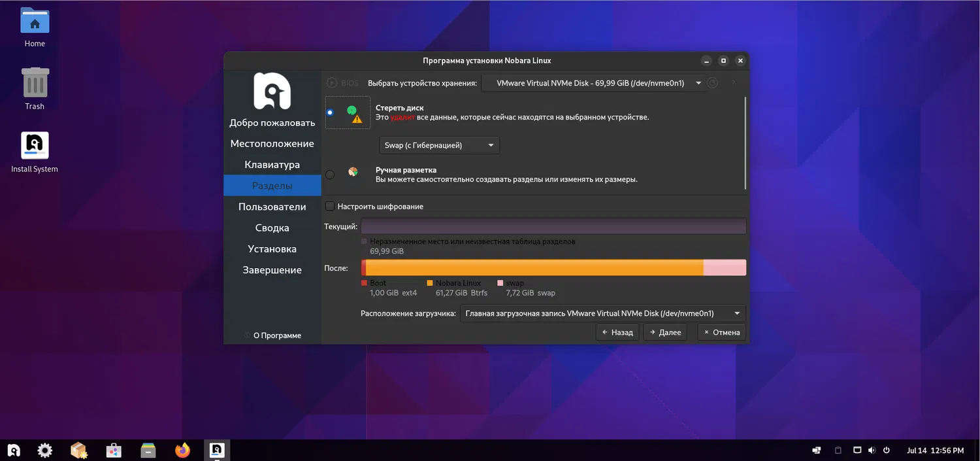Go to Установка step

[272, 248]
